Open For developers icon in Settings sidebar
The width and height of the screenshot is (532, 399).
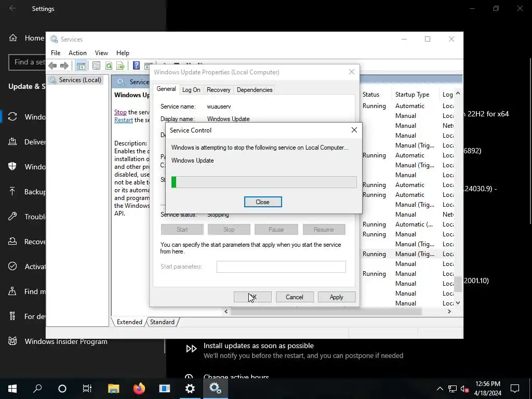tap(12, 316)
